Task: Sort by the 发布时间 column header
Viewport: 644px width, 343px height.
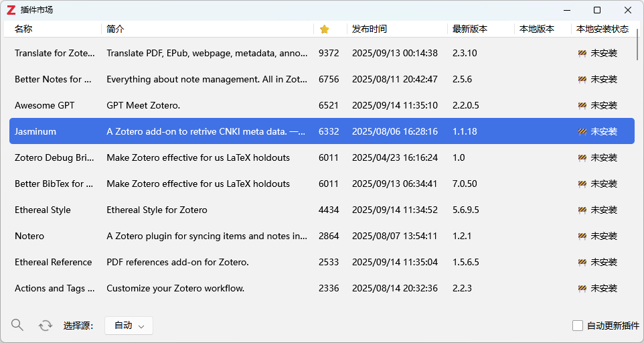Action: [370, 29]
